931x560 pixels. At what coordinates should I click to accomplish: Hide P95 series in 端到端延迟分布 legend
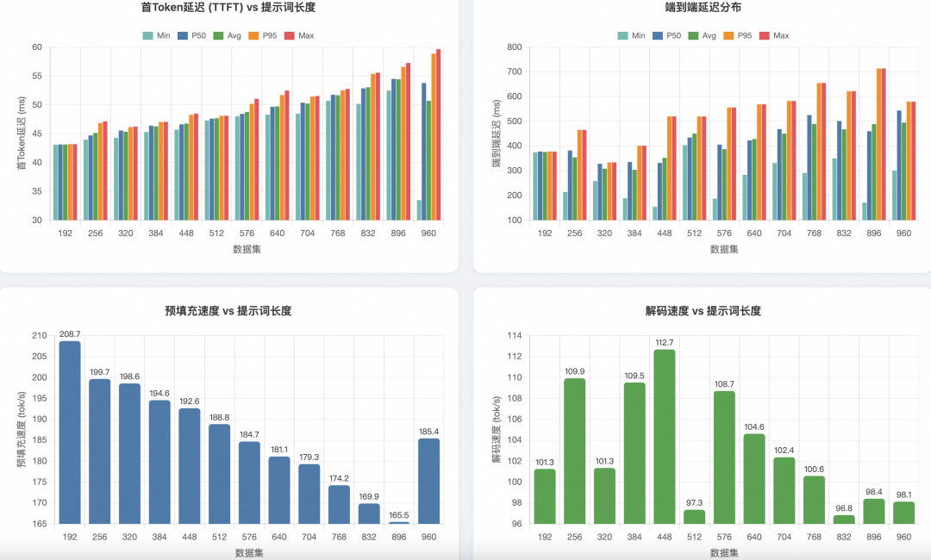tap(738, 35)
